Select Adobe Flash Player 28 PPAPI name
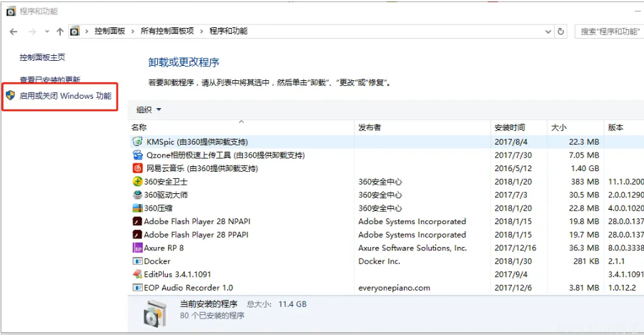 pos(197,235)
